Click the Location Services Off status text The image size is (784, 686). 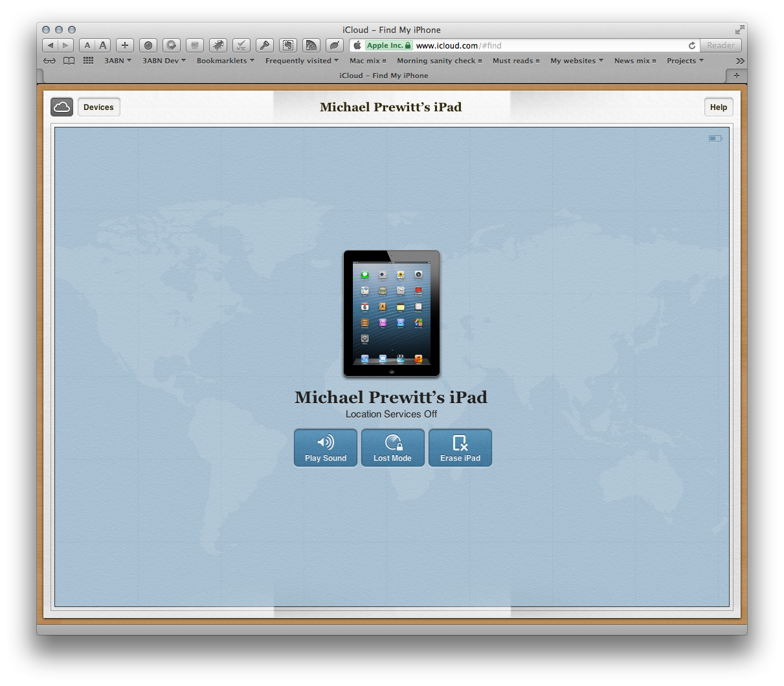pos(391,414)
